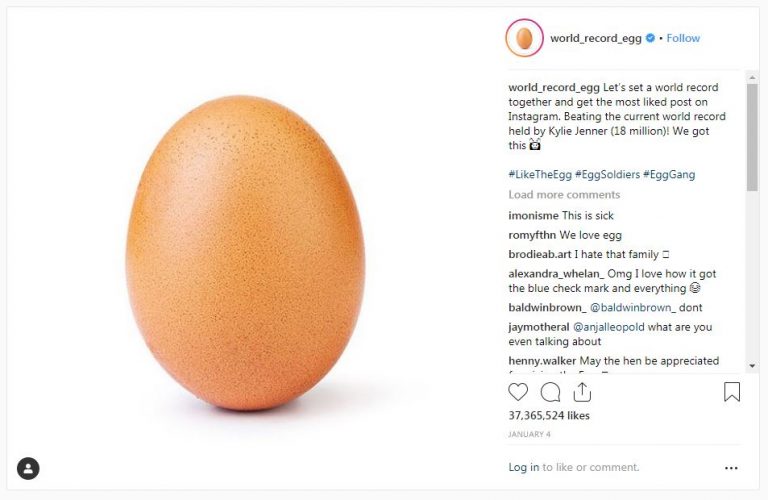Click Log in to like or comment
Image resolution: width=768 pixels, height=500 pixels.
pos(523,467)
